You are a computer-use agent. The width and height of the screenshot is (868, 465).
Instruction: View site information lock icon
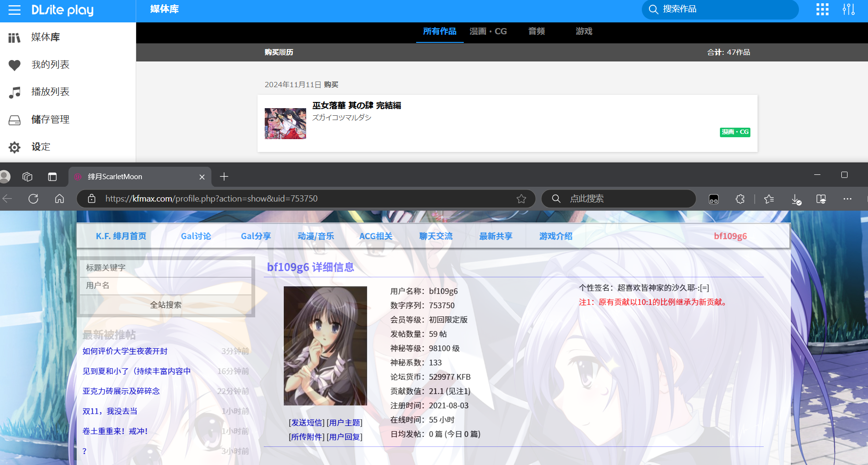click(x=92, y=199)
